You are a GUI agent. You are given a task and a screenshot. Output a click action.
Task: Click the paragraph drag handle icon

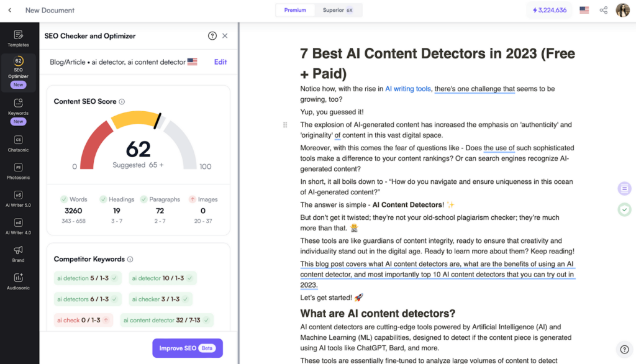[x=285, y=125]
